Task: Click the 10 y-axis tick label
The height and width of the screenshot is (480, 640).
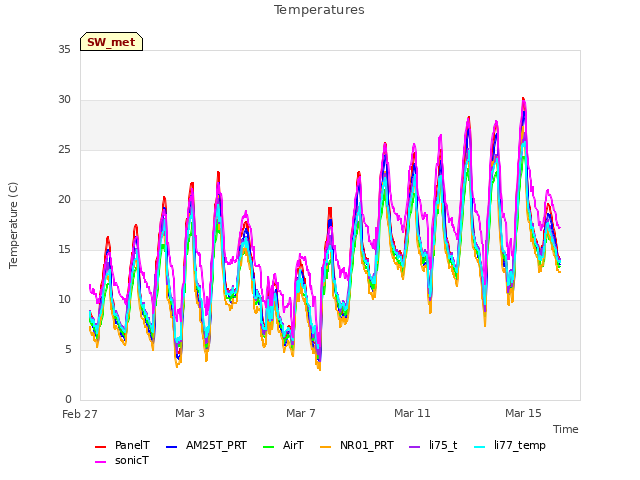Action: (x=64, y=300)
